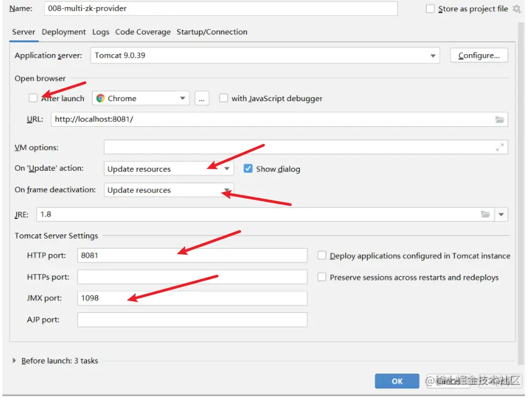Screen dimensions: 532x398
Task: Click the folder browse icon in JRE field
Action: pyautogui.click(x=486, y=214)
